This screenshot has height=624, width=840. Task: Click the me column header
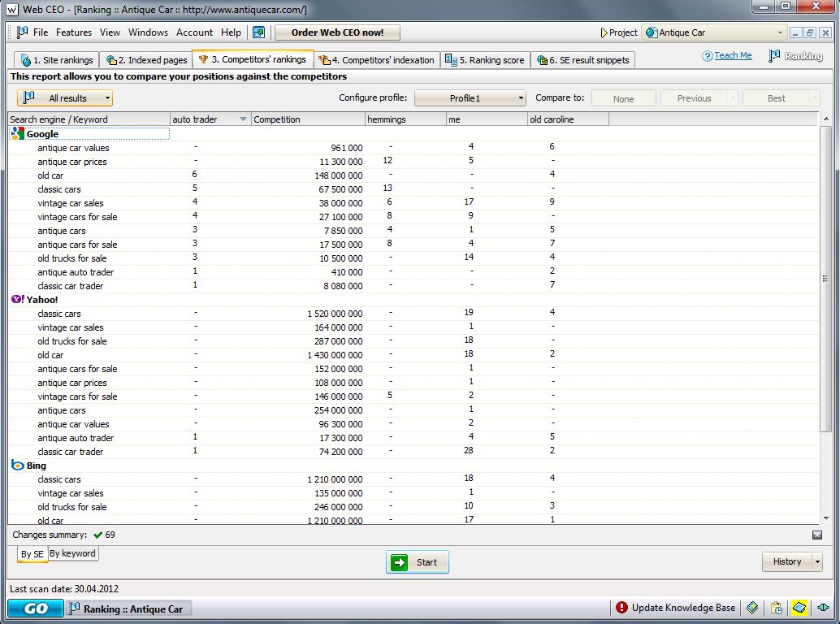(487, 119)
